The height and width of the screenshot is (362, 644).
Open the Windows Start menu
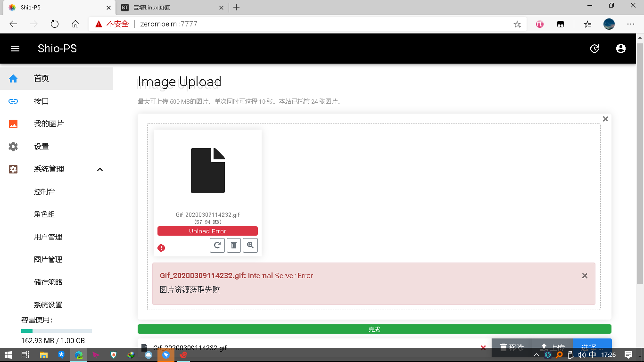pyautogui.click(x=8, y=354)
